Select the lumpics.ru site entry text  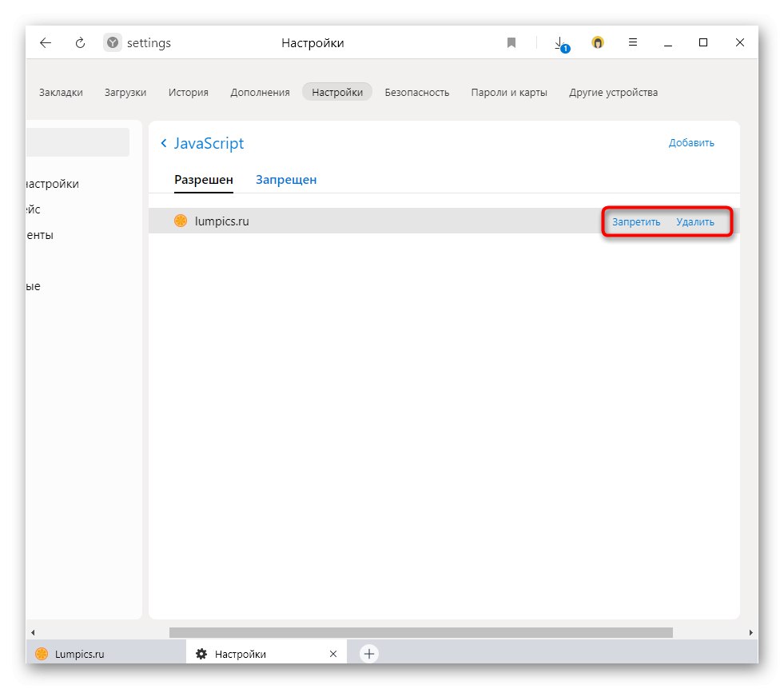[x=221, y=221]
